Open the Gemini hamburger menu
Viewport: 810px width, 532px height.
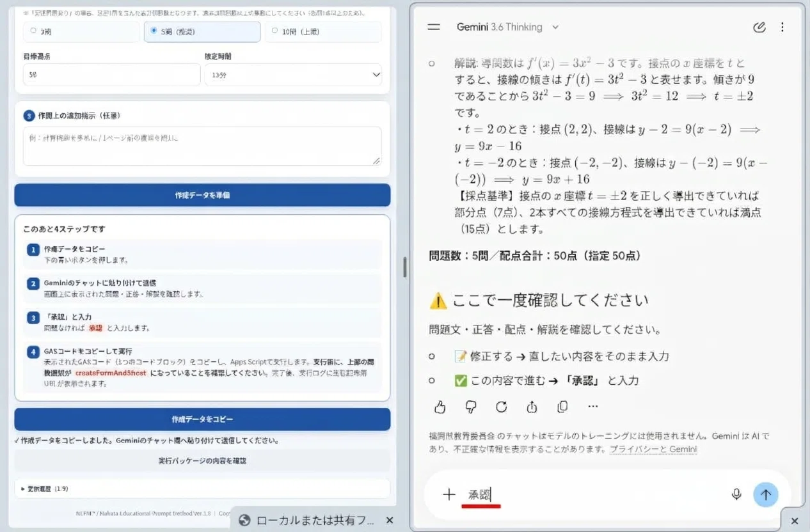(434, 27)
